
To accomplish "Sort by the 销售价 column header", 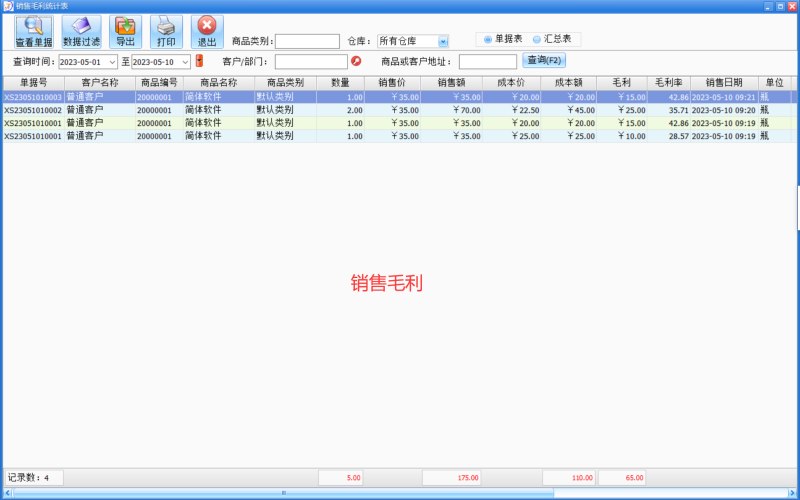I will point(392,83).
